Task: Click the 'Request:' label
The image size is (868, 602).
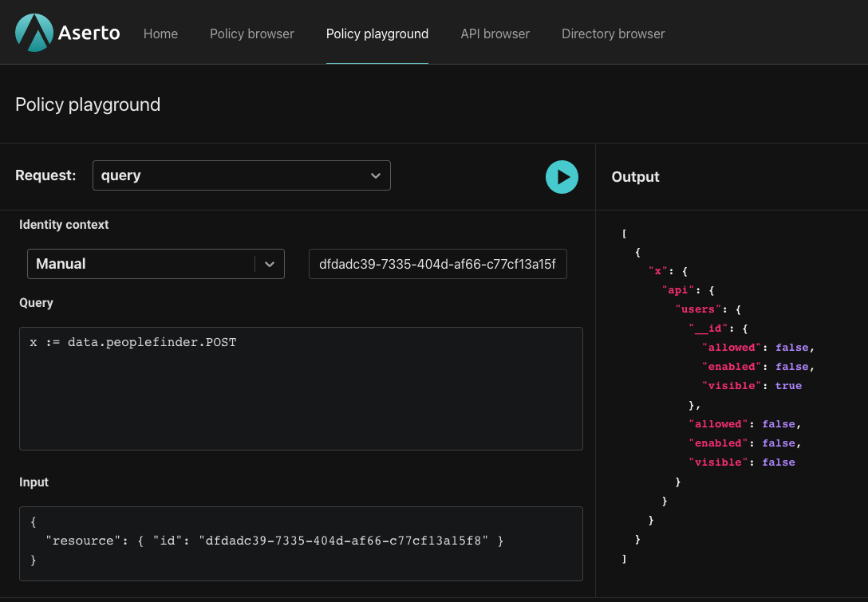Action: point(45,175)
